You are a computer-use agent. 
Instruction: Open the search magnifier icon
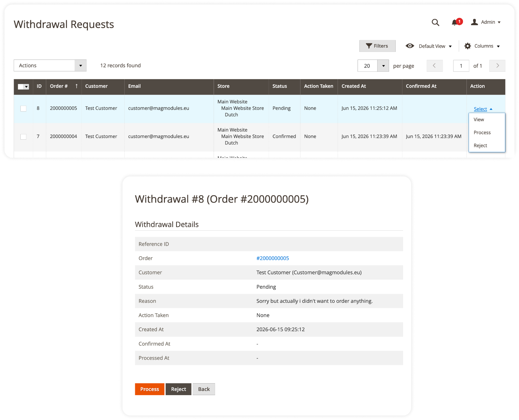435,22
